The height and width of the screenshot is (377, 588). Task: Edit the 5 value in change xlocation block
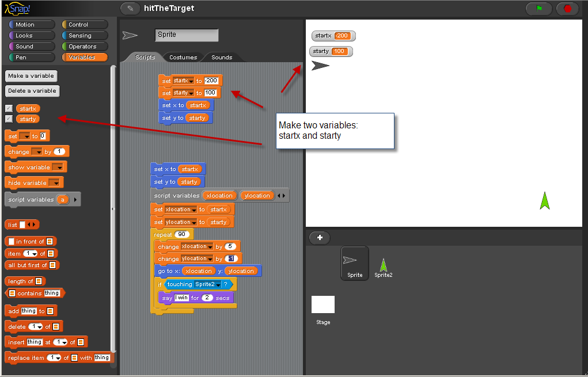click(x=230, y=246)
